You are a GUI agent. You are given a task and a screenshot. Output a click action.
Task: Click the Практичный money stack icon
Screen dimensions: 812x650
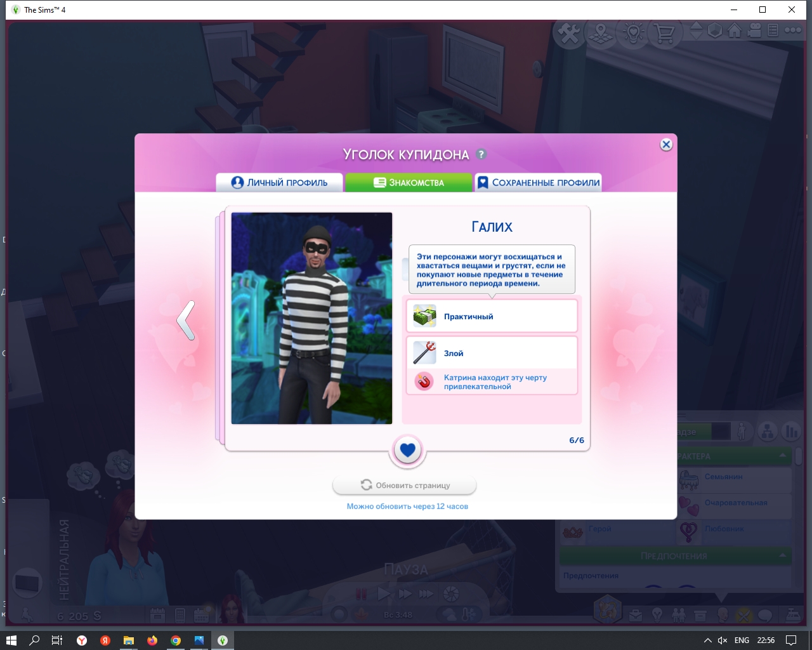pos(424,316)
